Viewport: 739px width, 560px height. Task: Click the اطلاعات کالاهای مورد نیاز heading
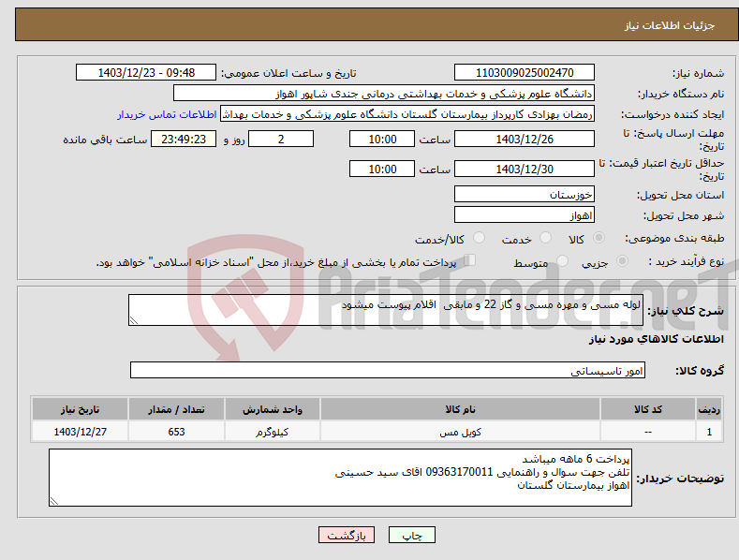(x=656, y=339)
